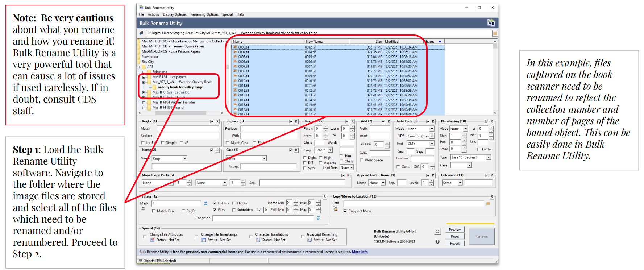The height and width of the screenshot is (270, 644).
Task: Enable the Subfolders filter checkbox
Action: pos(234,210)
